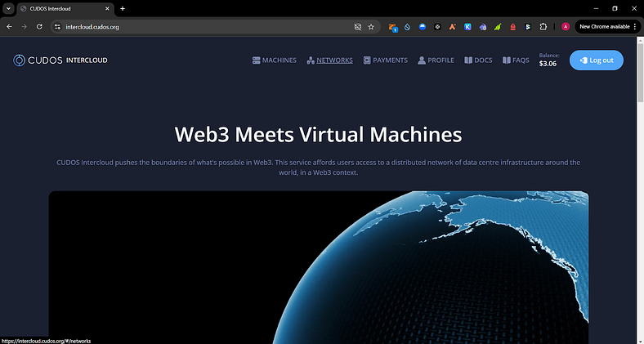Open the red padlock extension icon

(x=512, y=27)
